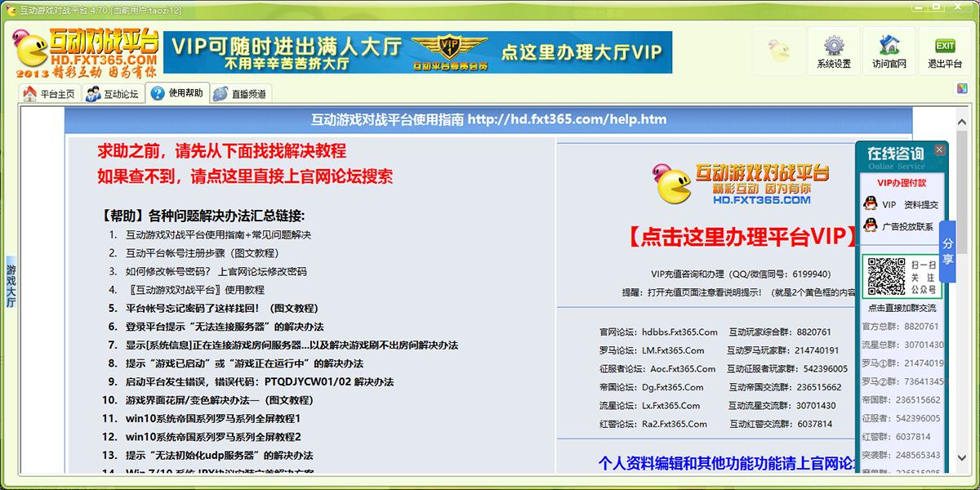Open the 直播频道 tab
Viewport: 980px width, 490px height.
pos(240,94)
